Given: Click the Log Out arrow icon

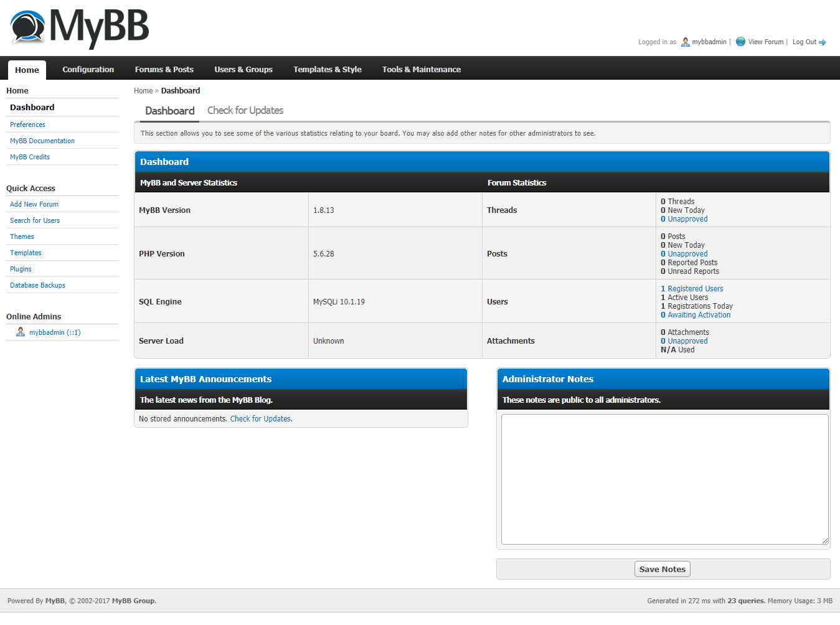Looking at the screenshot, I should coord(822,42).
